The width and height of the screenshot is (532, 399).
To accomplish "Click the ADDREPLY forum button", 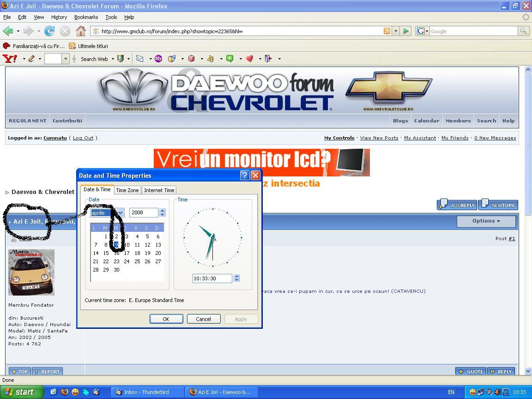I will pyautogui.click(x=457, y=205).
